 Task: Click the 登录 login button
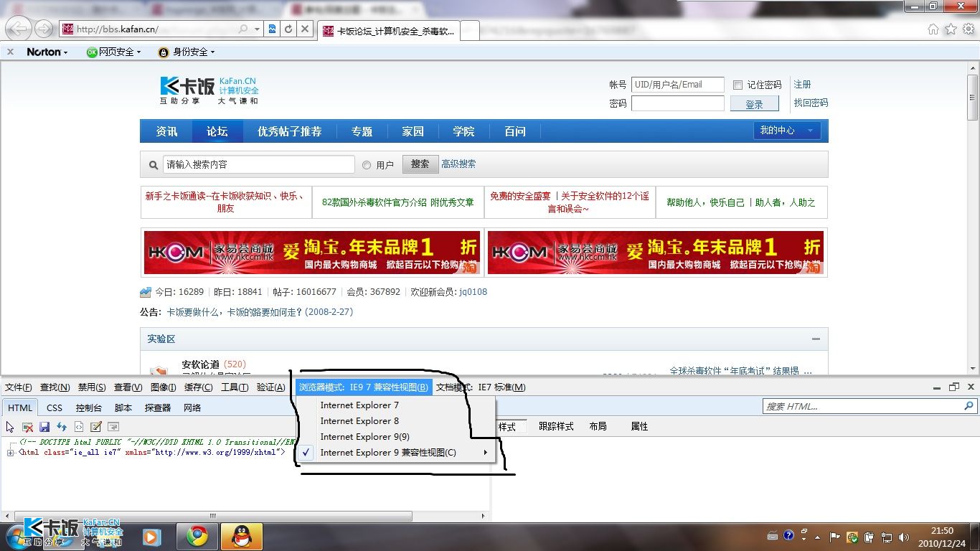coord(754,104)
